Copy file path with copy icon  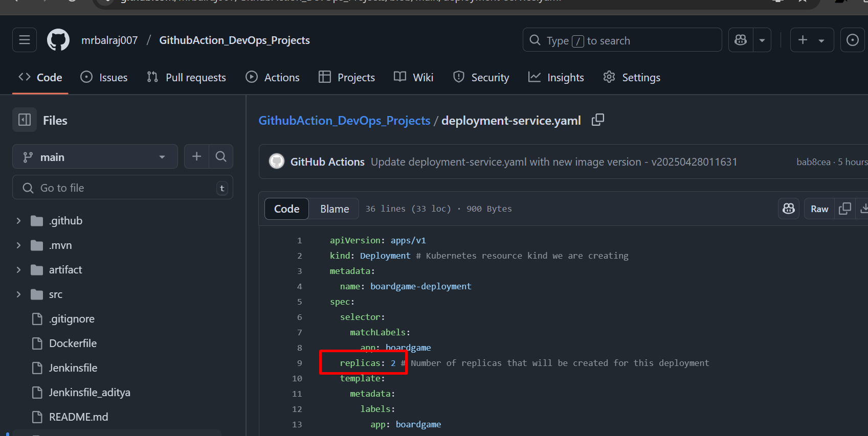(598, 120)
